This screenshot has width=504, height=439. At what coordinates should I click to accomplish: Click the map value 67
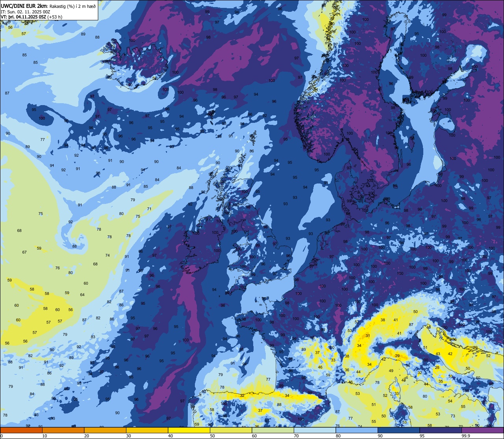(24, 252)
